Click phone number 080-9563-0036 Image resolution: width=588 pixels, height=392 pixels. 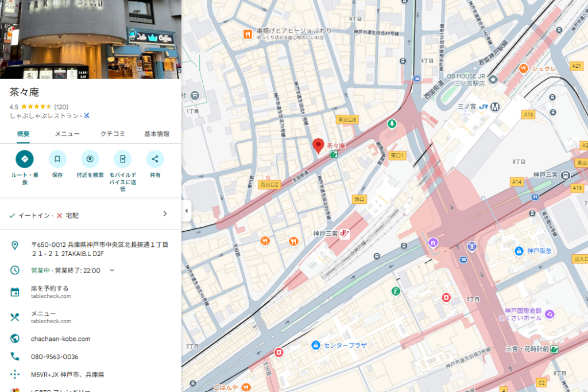(x=55, y=356)
